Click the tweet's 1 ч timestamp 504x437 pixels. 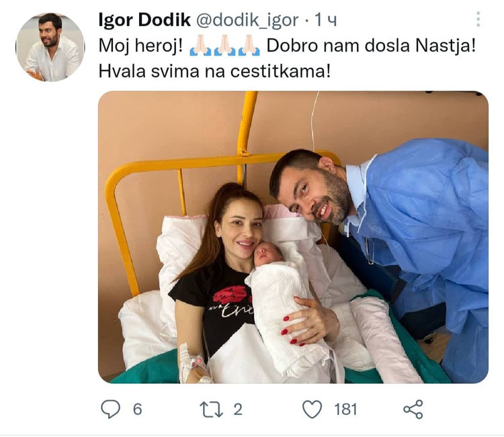326,20
